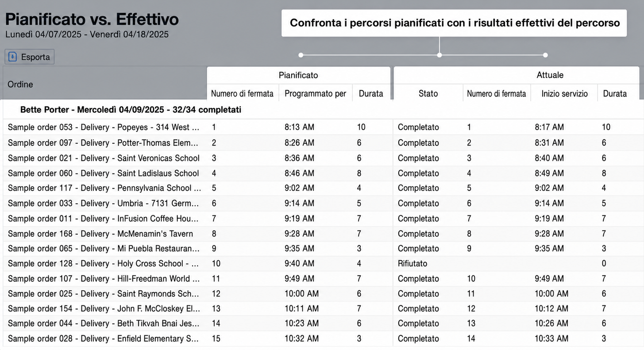The width and height of the screenshot is (644, 350).
Task: Open Sample order 011 InFusion Coffee
Action: pyautogui.click(x=103, y=219)
